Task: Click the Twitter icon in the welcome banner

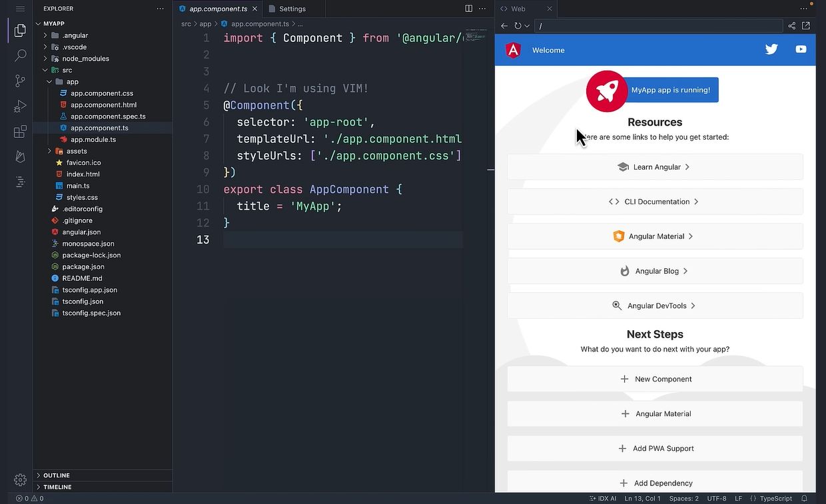Action: point(771,49)
